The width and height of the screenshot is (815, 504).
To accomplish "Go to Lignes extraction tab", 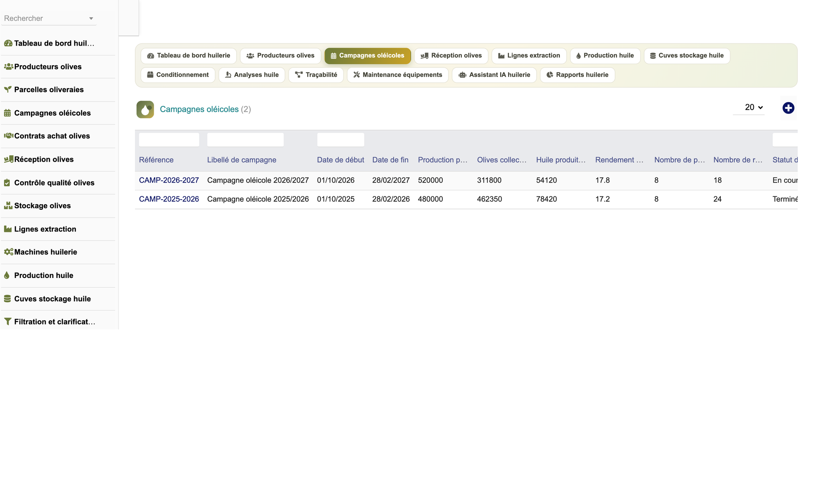I will click(x=529, y=56).
